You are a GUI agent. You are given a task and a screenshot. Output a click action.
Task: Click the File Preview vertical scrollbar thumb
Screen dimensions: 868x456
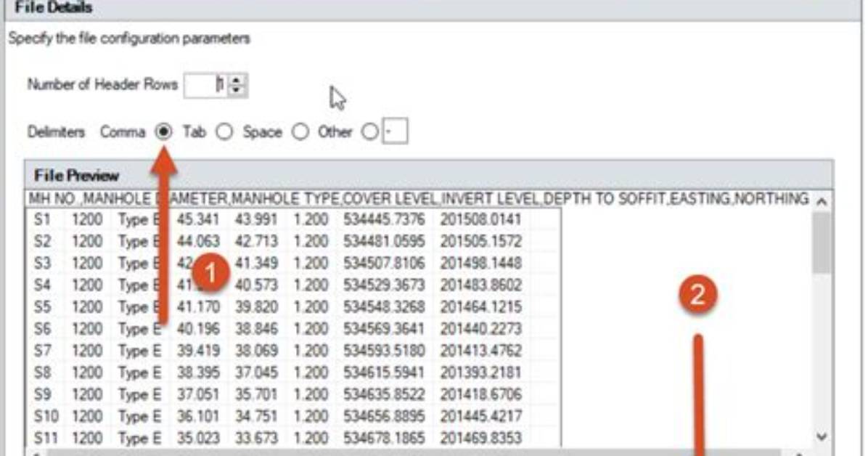(x=822, y=243)
